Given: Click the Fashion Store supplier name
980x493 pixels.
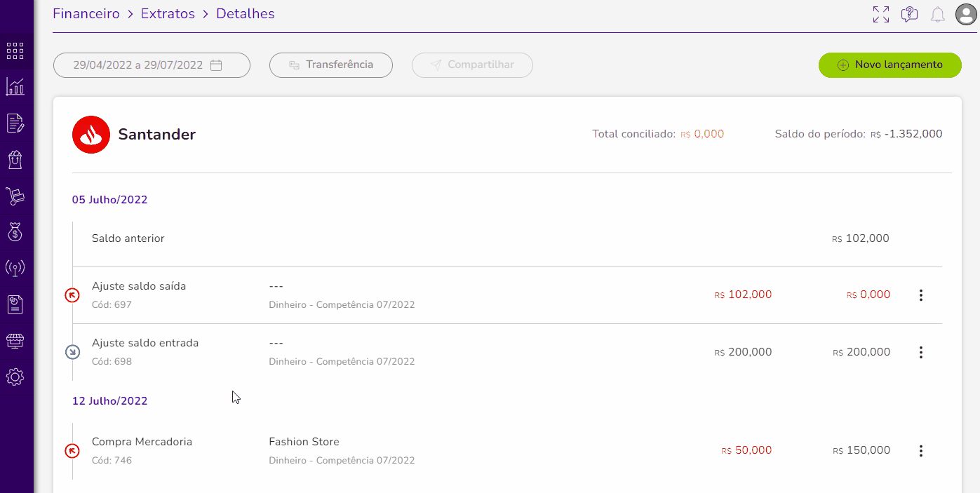Looking at the screenshot, I should 304,442.
